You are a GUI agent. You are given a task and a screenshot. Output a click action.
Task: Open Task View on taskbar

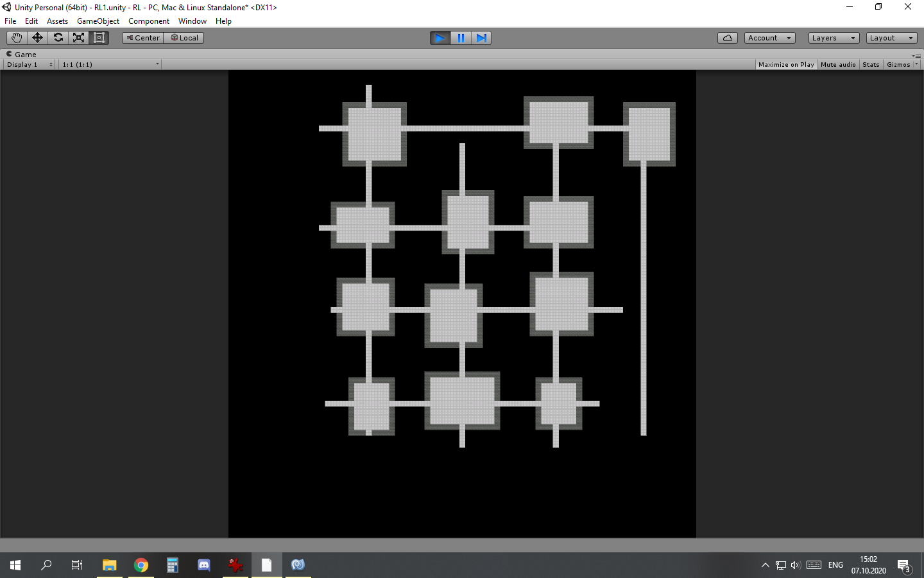[77, 565]
